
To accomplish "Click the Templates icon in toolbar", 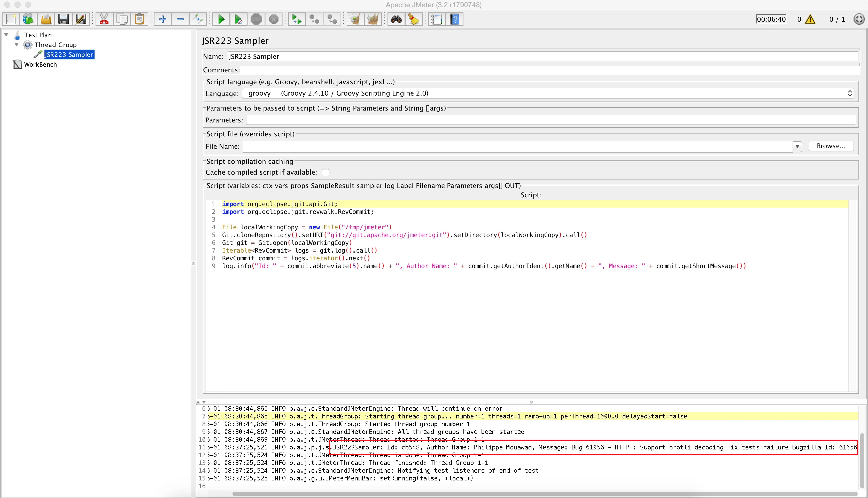I will pyautogui.click(x=28, y=19).
